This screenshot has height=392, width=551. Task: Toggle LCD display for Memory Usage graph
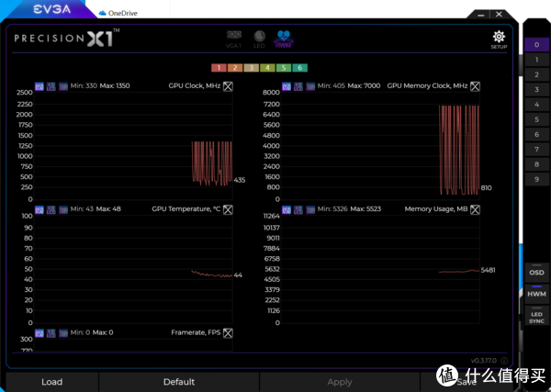click(x=298, y=209)
